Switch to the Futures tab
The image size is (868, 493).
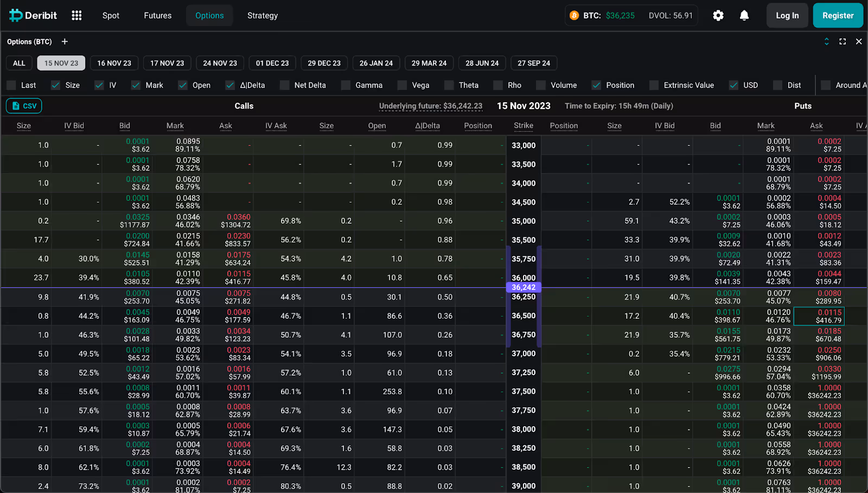[x=157, y=15]
